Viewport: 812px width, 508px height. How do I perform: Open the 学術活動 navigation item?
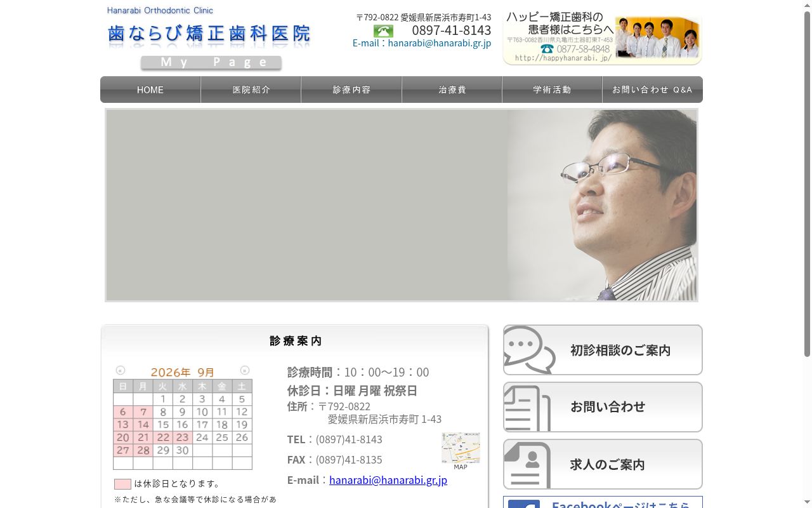[x=553, y=90]
